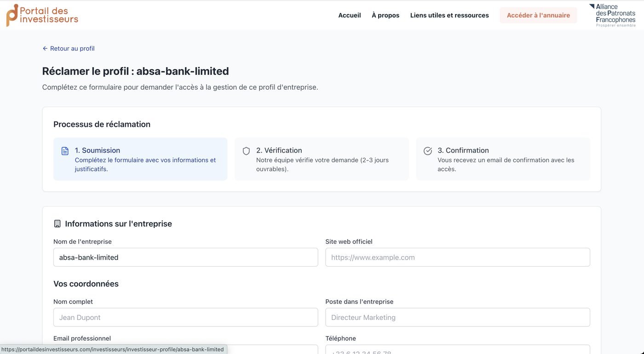Open the Accueil menu item

pyautogui.click(x=350, y=15)
